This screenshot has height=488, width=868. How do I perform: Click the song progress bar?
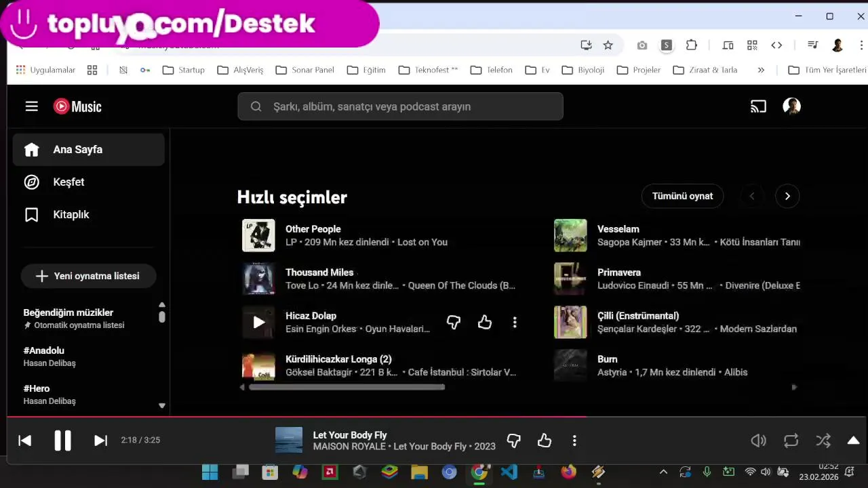437,417
